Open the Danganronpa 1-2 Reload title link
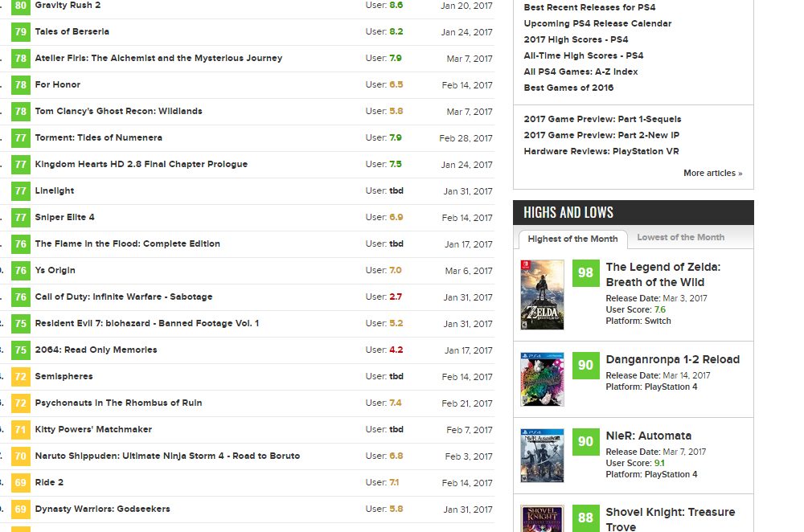The image size is (804, 532). (x=673, y=359)
